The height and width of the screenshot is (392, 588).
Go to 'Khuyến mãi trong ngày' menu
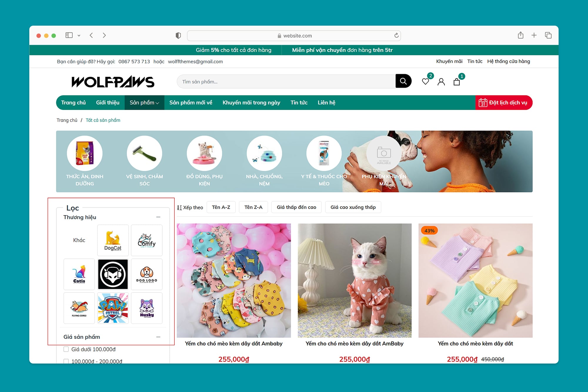click(251, 103)
